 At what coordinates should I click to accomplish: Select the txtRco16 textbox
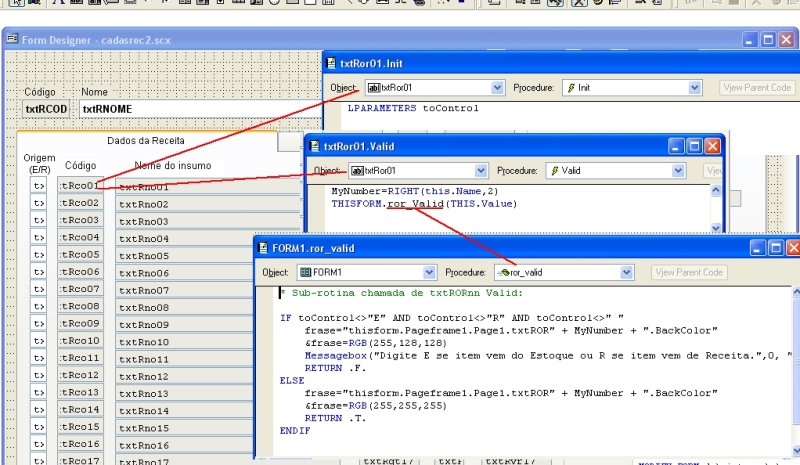tap(80, 444)
